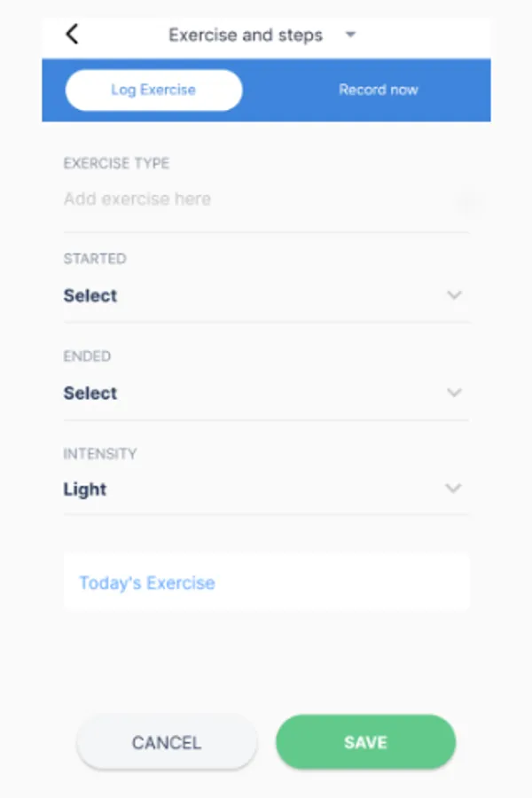The height and width of the screenshot is (798, 532).
Task: Click the add exercise plus icon
Action: [468, 202]
